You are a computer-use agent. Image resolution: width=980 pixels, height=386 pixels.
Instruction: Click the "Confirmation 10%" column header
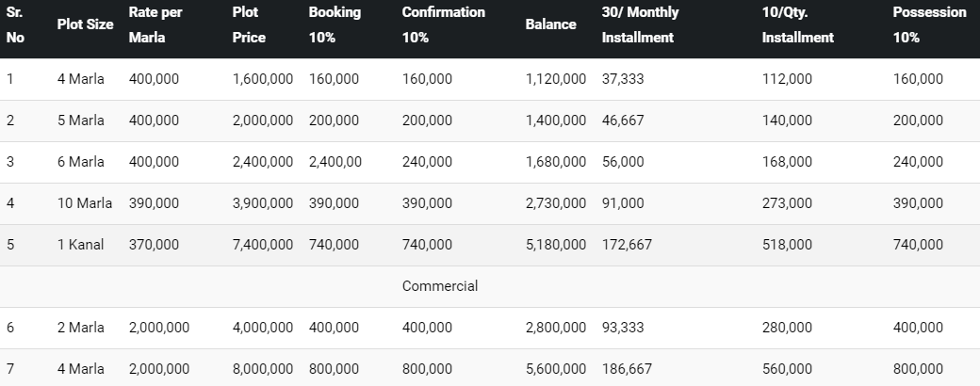(443, 25)
